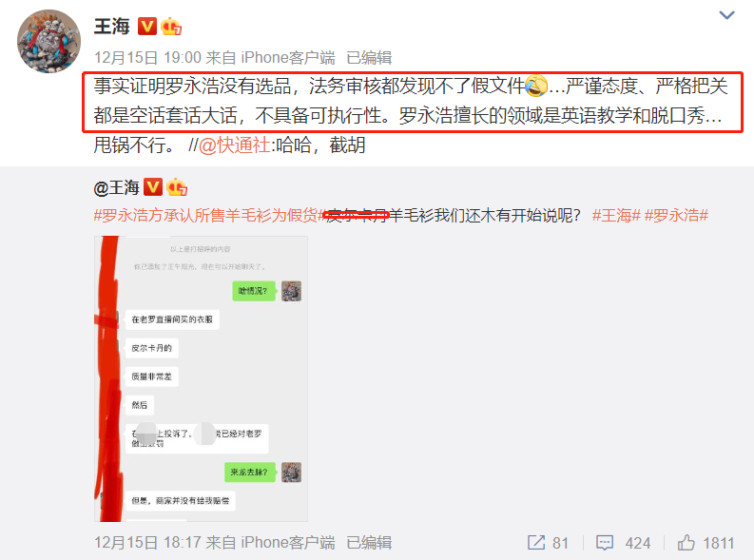
Task: Click the 1811 likes count
Action: point(719,543)
